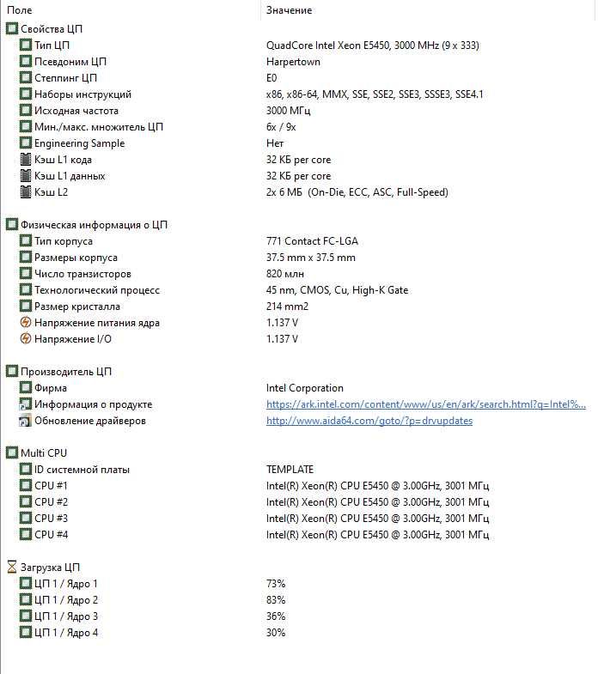The height and width of the screenshot is (674, 616).
Task: Click the shortcut icon for Обновление драйверов
Action: coord(26,421)
